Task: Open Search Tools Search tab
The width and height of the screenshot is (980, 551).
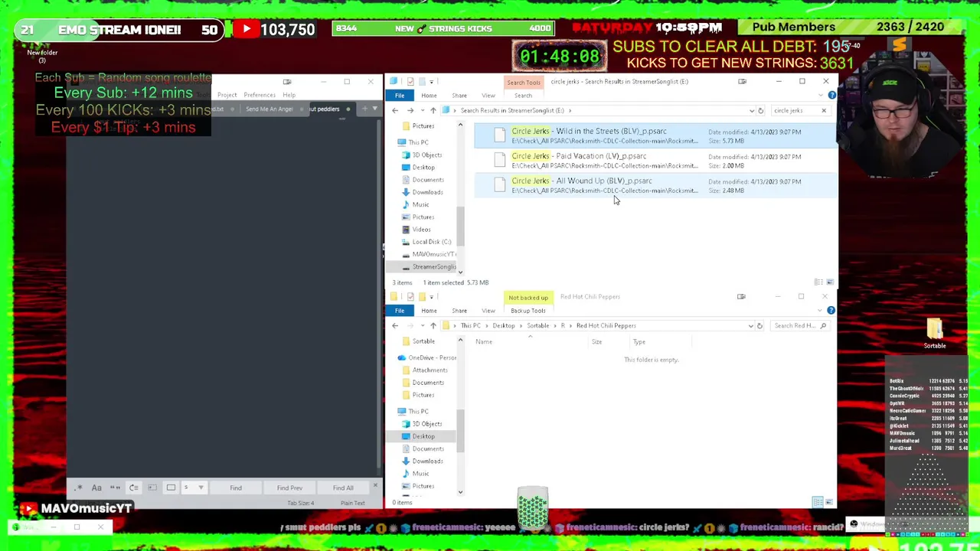Action: pyautogui.click(x=523, y=96)
